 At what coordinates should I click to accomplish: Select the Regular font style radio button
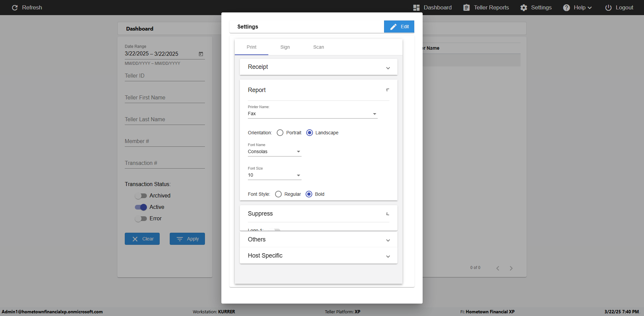[278, 194]
